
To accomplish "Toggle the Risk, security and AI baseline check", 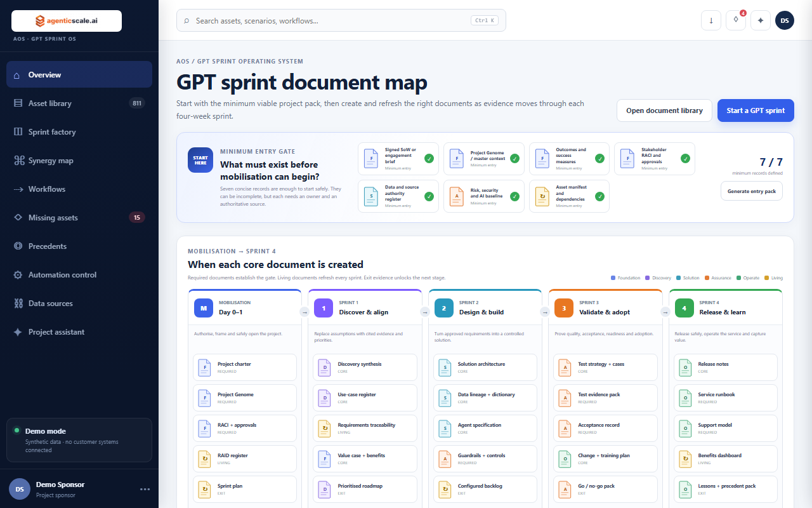I will 515,196.
